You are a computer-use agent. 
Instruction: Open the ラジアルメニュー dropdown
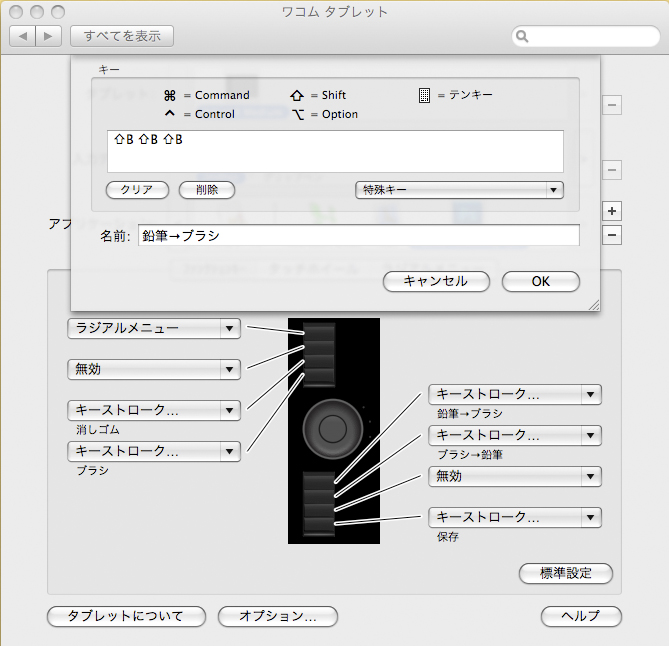(x=154, y=328)
